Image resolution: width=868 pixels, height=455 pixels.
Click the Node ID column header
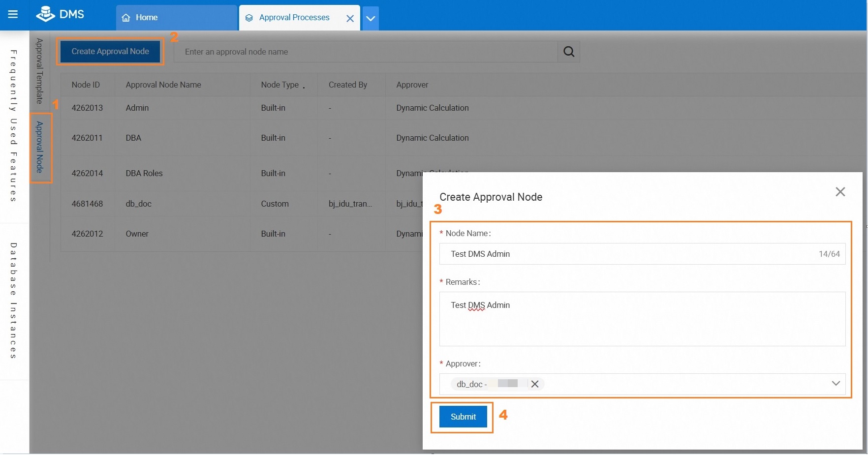pyautogui.click(x=86, y=85)
